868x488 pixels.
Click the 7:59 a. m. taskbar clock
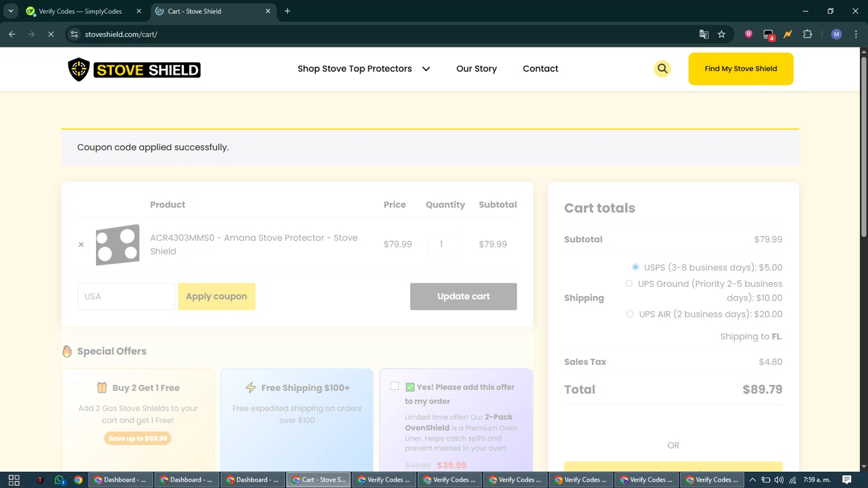click(x=817, y=480)
